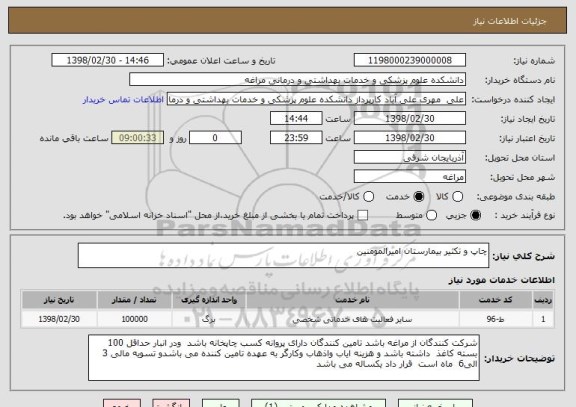This screenshot has width=576, height=407.
Task: Click the واحد اندازه گیری column header
Action: pos(209,300)
